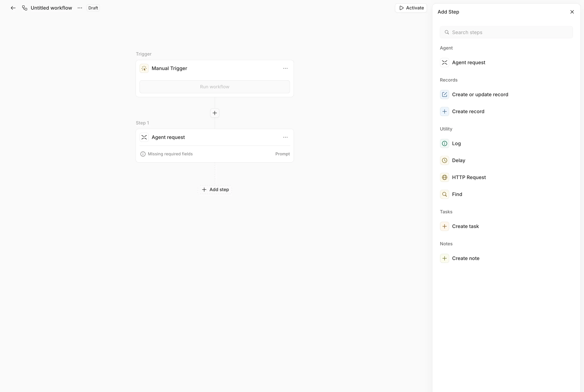Click Add step at the bottom

click(215, 189)
